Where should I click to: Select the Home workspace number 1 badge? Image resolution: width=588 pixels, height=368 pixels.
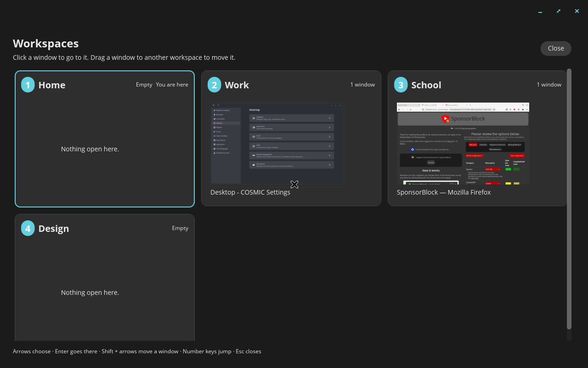28,85
